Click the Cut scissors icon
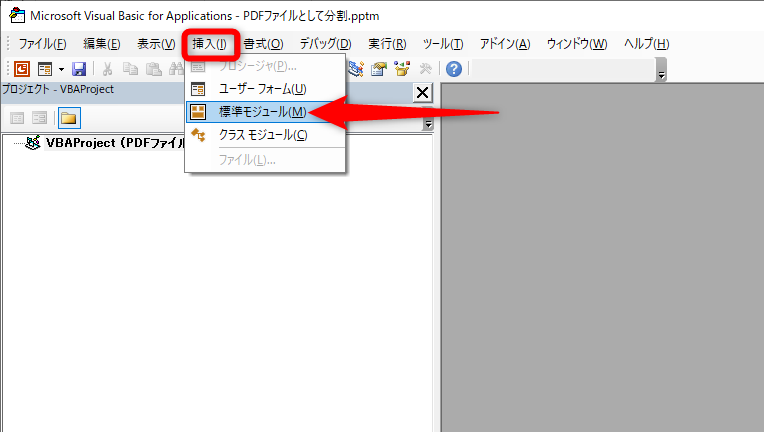 pos(107,69)
